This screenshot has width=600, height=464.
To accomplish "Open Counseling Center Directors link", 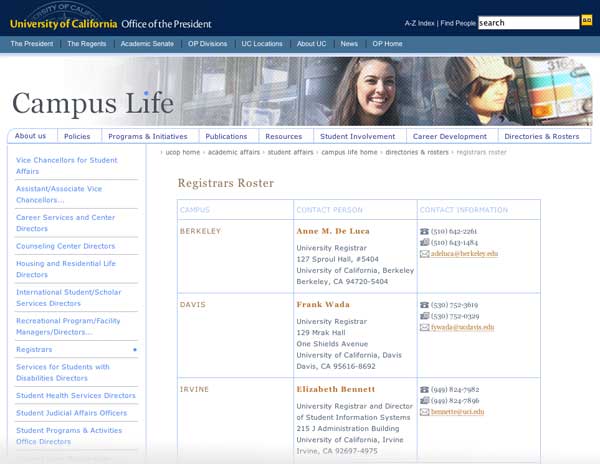I will pyautogui.click(x=65, y=246).
